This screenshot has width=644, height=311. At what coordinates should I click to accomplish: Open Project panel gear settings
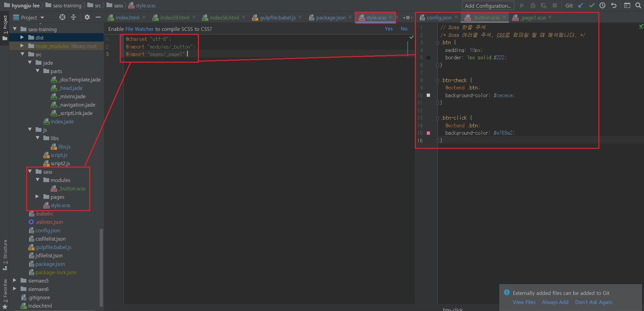87,17
